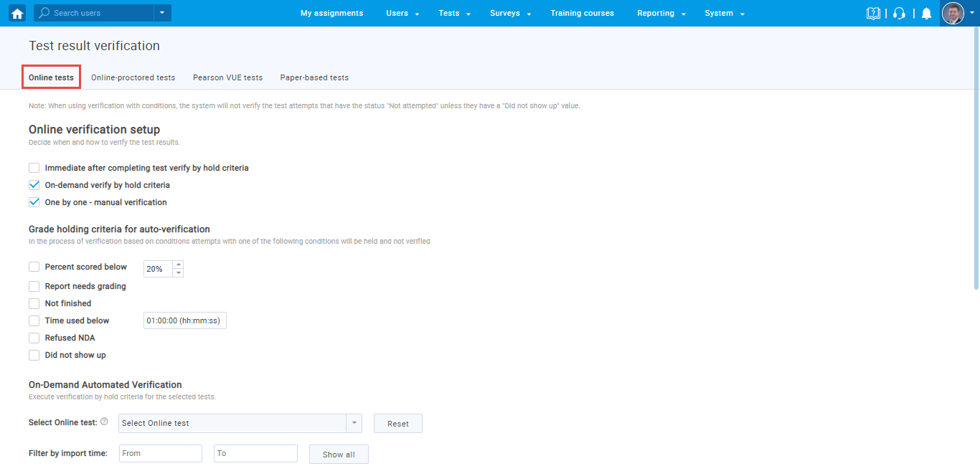Viewport: 980px width, 471px height.
Task: Enable Immediate after completing test verification
Action: [34, 168]
